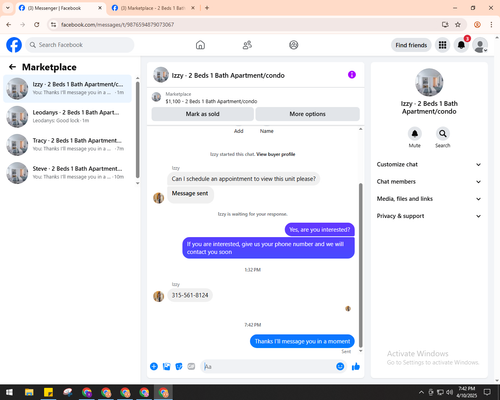Image resolution: width=500 pixels, height=400 pixels.
Task: Mute this conversation with bell icon
Action: (x=415, y=134)
